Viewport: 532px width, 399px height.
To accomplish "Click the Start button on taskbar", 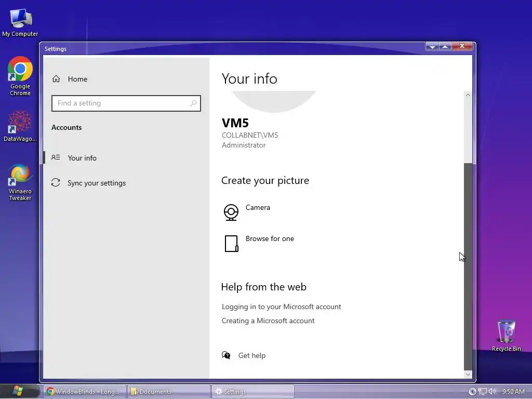I will pos(18,391).
